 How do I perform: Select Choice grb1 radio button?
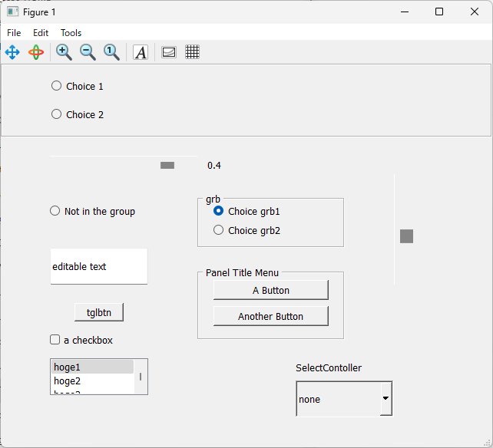[x=218, y=211]
